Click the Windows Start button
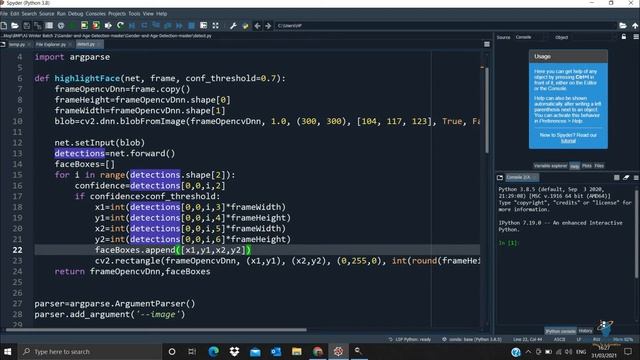 point(8,351)
